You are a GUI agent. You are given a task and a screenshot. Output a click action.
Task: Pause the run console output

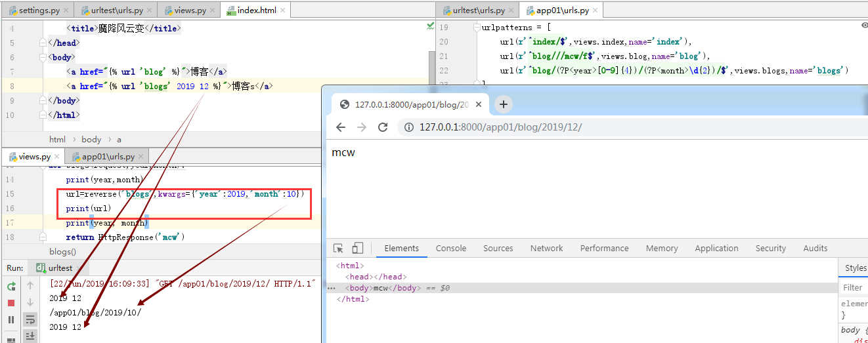click(11, 319)
